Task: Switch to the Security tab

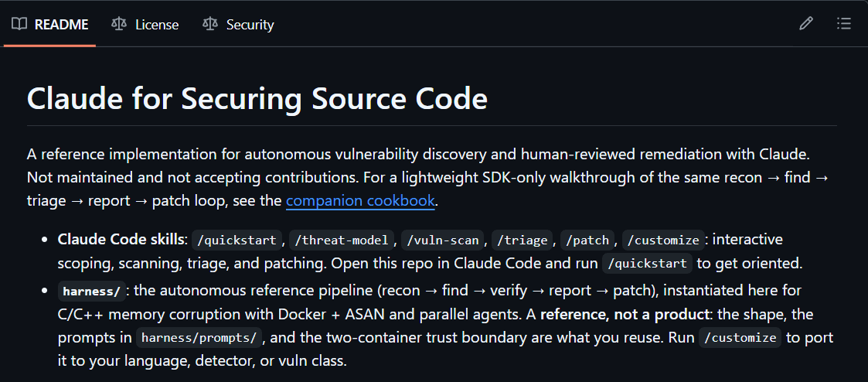Action: [238, 25]
